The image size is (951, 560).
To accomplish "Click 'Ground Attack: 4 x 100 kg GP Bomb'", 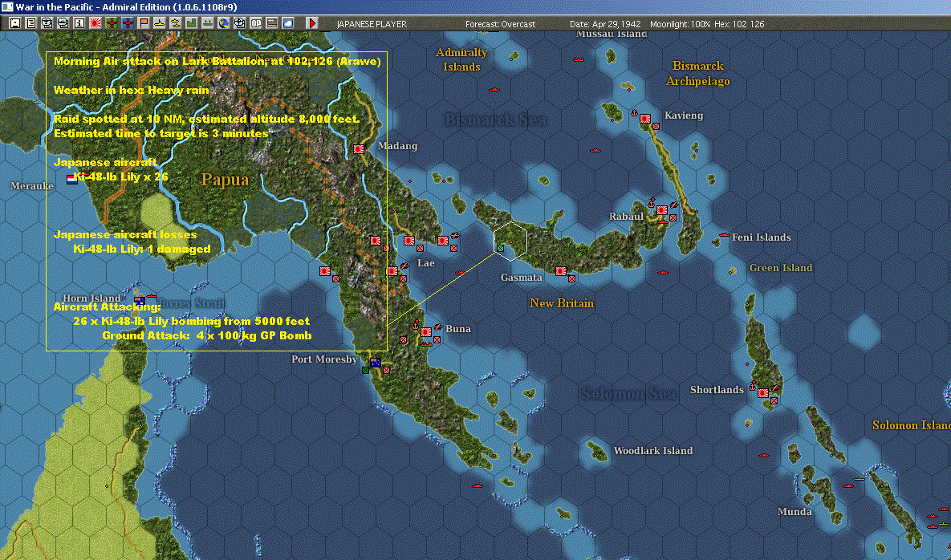I will [x=207, y=335].
